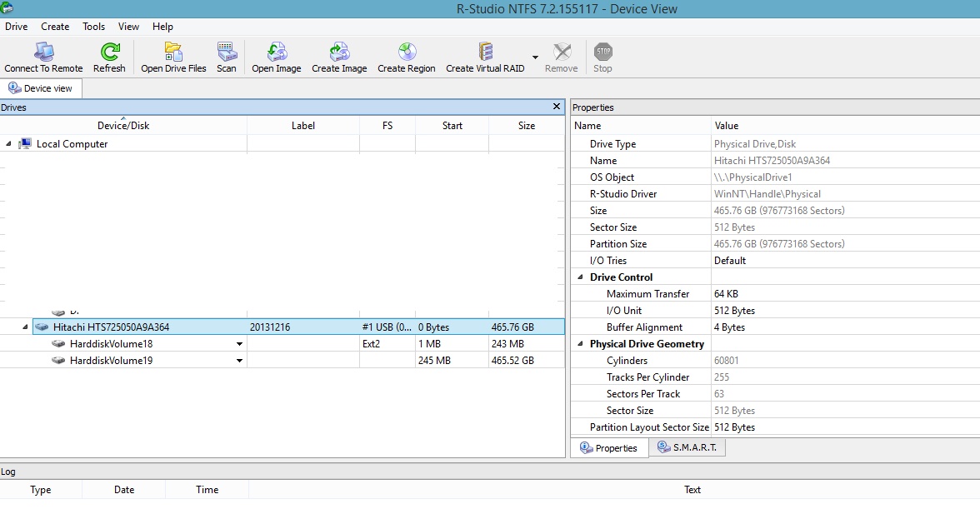
Task: Click the R-Studio application icon in title bar
Action: [7, 8]
